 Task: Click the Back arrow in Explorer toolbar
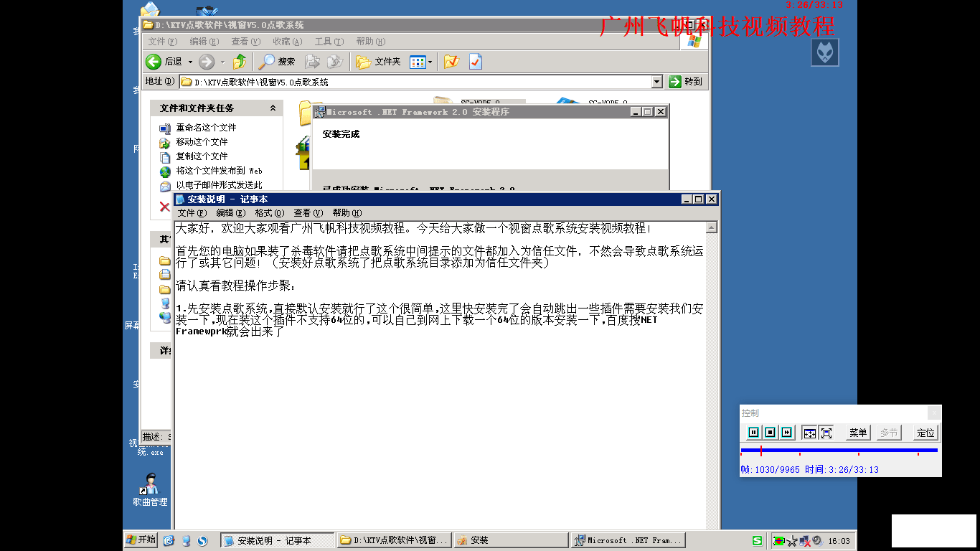[153, 62]
